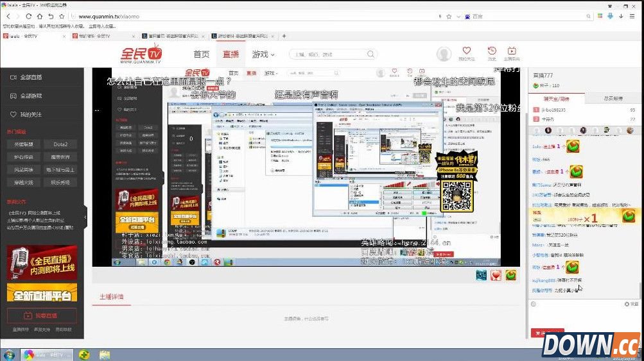This screenshot has width=644, height=361.
Task: Open emoji picker in chat input
Action: tap(534, 303)
